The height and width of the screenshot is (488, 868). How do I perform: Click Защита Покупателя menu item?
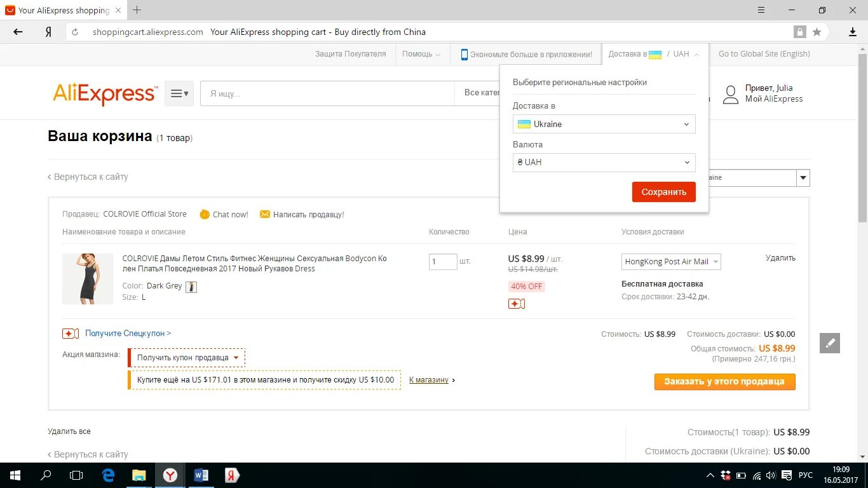351,54
